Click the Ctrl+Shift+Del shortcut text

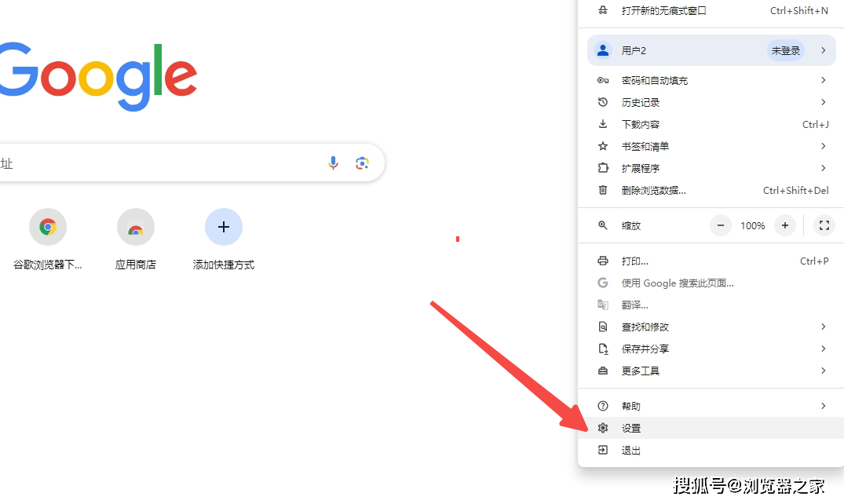796,190
